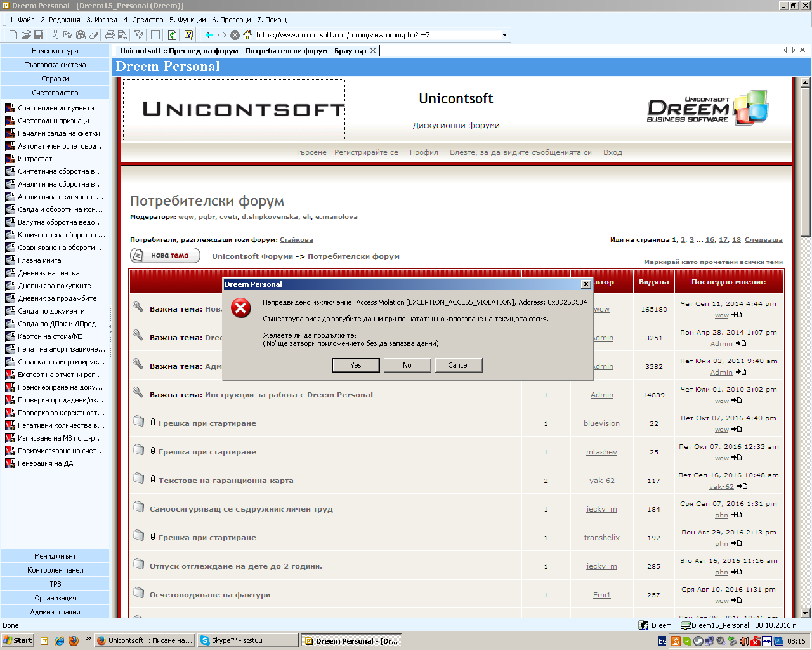812x650 pixels.
Task: Click the Нова тема forum button
Action: (165, 256)
